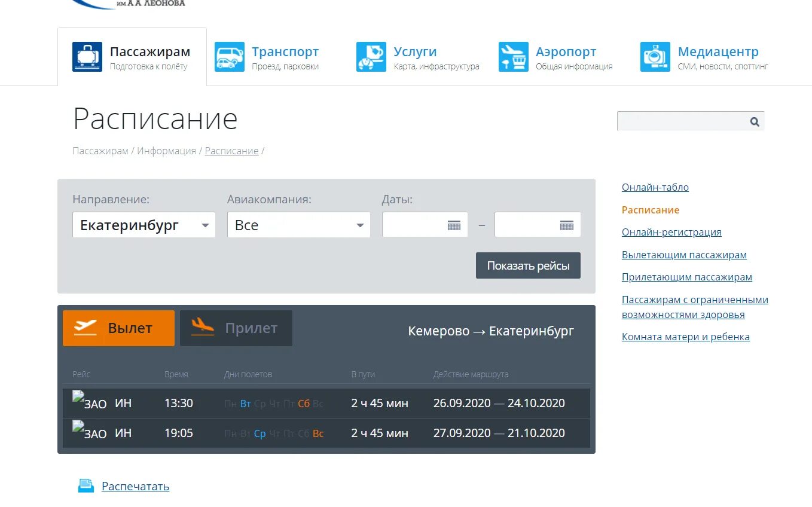Viewport: 812px width, 507px height.
Task: Click dates 26.09.2020 — 24.10.2020
Action: pos(499,403)
